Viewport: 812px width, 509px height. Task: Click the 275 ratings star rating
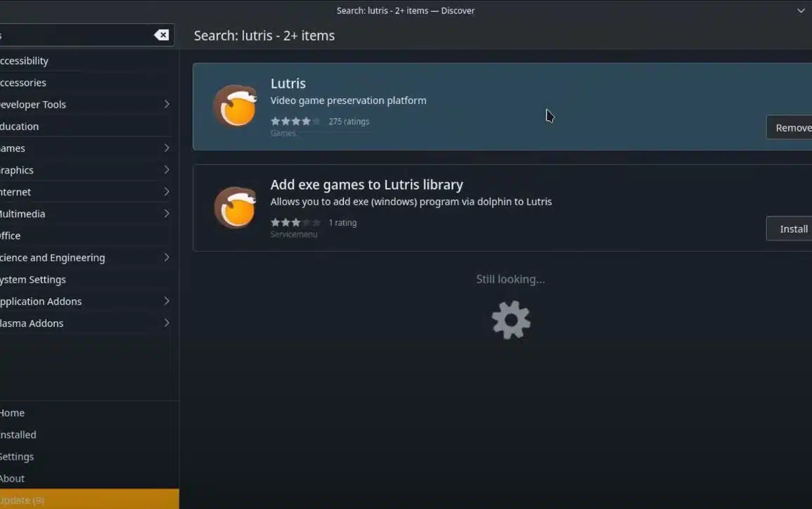295,121
